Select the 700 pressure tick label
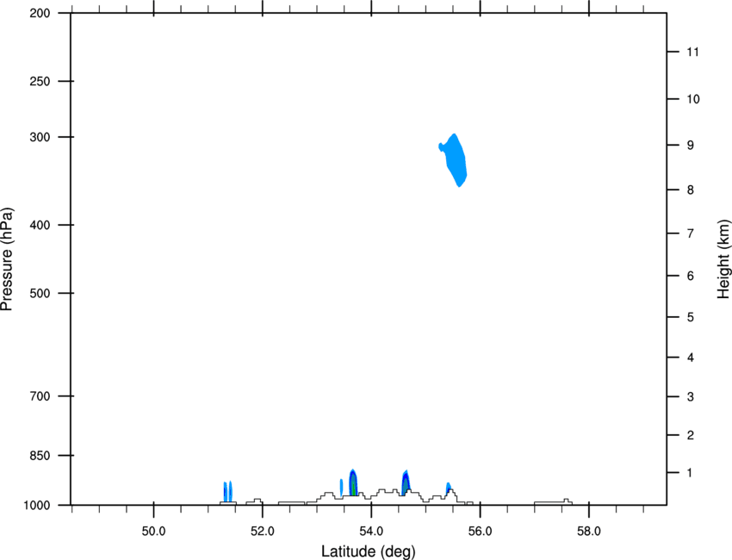732x560 pixels. point(40,396)
